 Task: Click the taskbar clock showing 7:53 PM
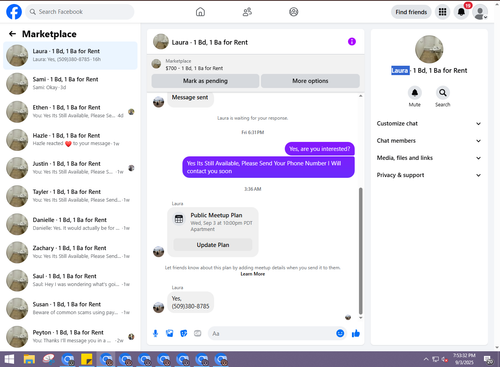point(464,359)
